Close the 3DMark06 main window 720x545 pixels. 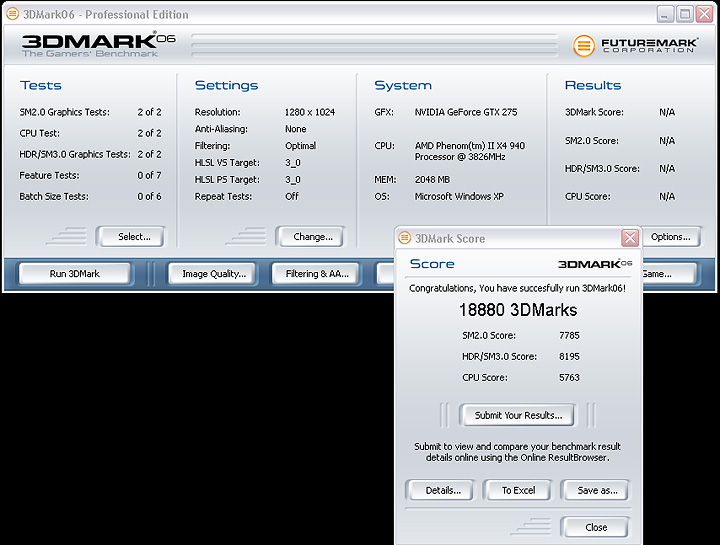tap(704, 14)
